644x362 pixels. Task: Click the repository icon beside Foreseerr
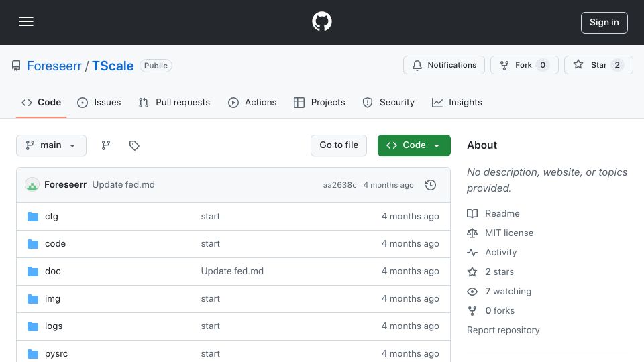tap(16, 66)
